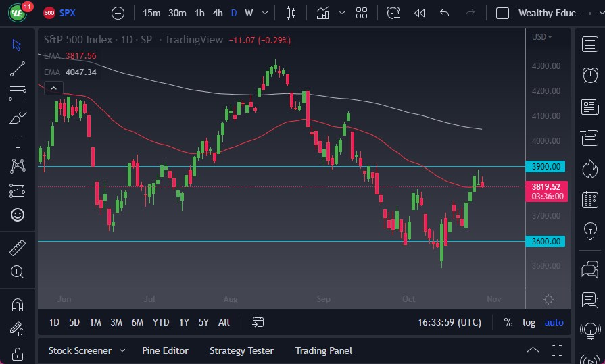Select the text annotation tool
This screenshot has width=605, height=364.
click(18, 142)
